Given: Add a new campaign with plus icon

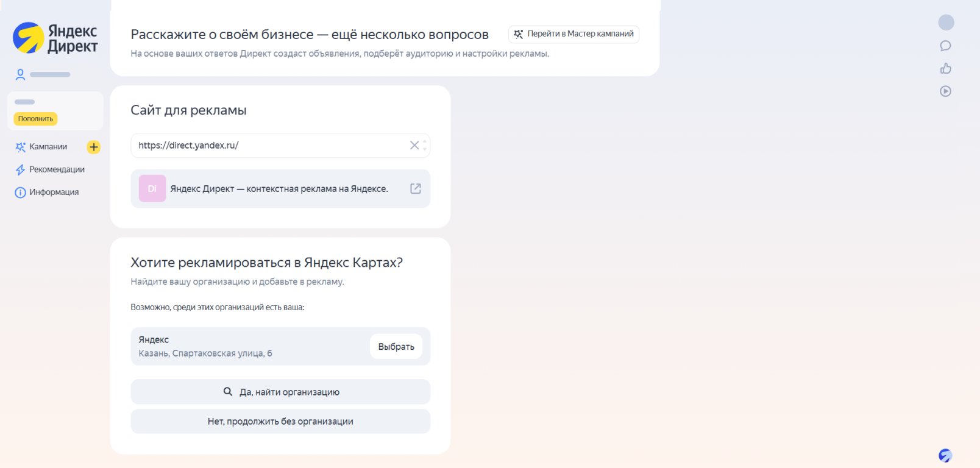Looking at the screenshot, I should point(94,147).
